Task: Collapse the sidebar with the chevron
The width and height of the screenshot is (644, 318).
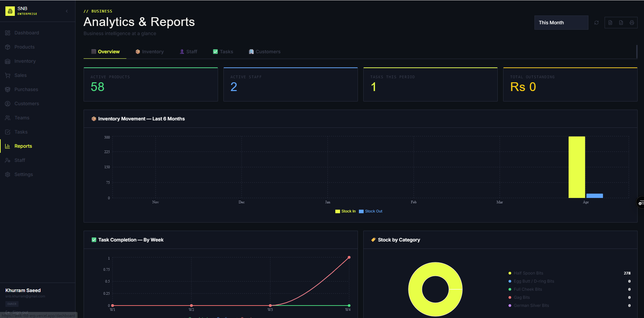Action: click(67, 11)
